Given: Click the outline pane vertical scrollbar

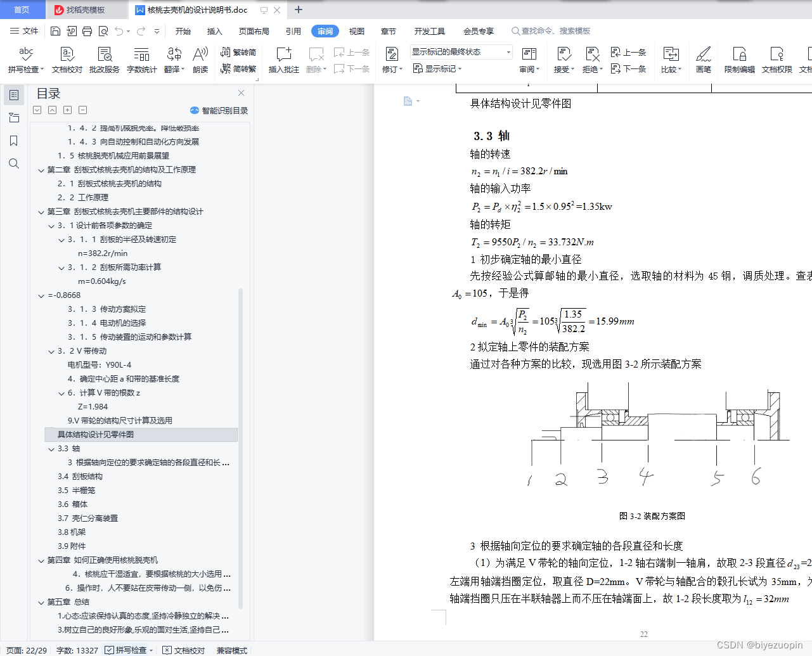Looking at the screenshot, I should click(x=240, y=449).
